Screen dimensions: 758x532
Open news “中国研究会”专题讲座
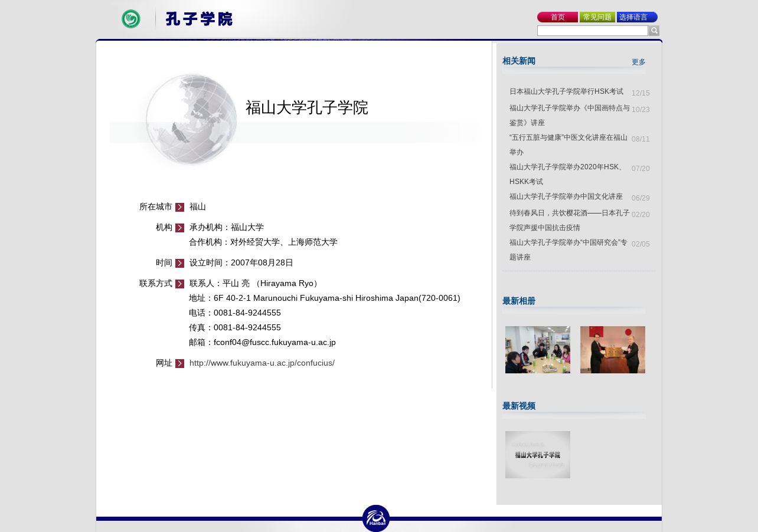point(568,250)
